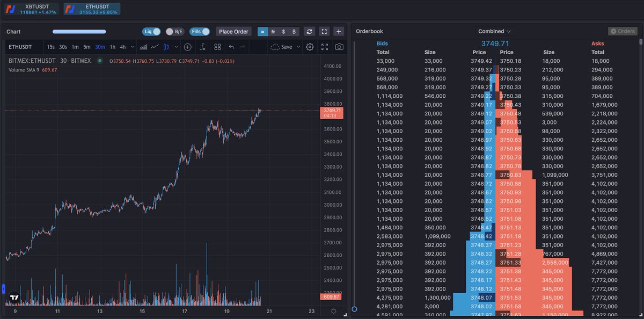
Task: Open the Combined orderbook dropdown
Action: pyautogui.click(x=493, y=31)
